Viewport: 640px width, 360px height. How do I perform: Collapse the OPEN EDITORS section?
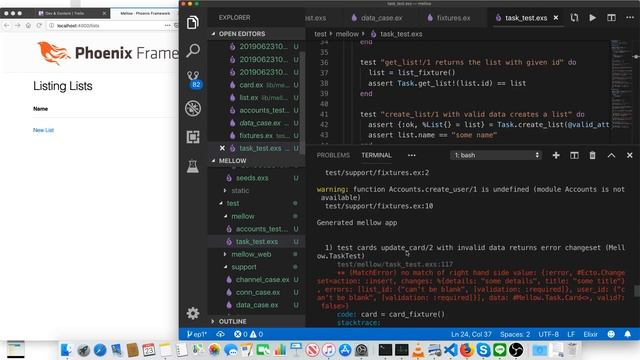(x=256, y=34)
